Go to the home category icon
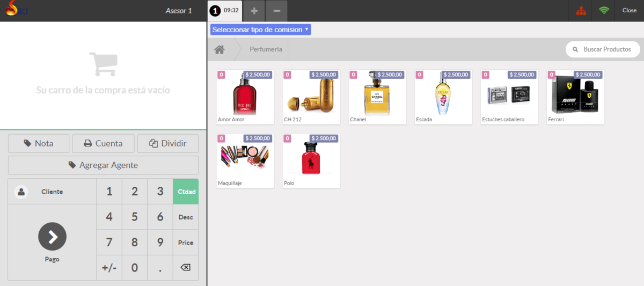The height and width of the screenshot is (286, 644). [x=219, y=49]
